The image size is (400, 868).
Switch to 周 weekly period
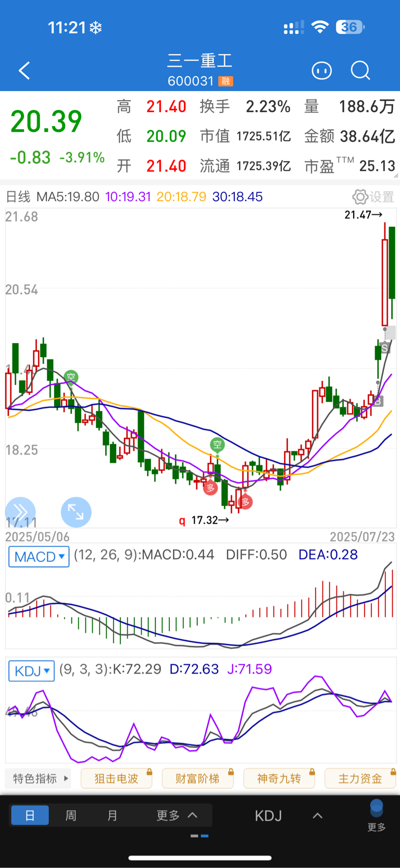point(71,815)
